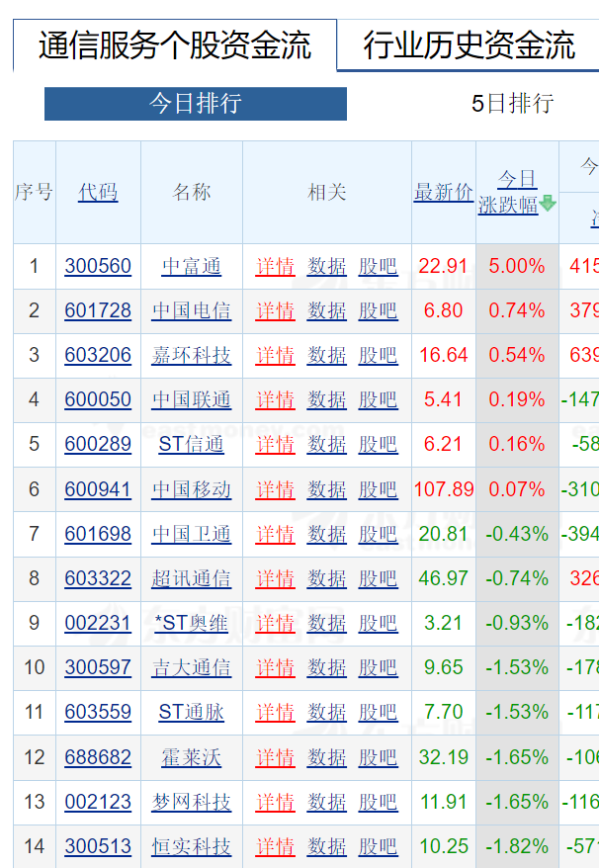This screenshot has height=868, width=599.
Task: Open 数据 for 梦网科技 row
Action: (326, 802)
